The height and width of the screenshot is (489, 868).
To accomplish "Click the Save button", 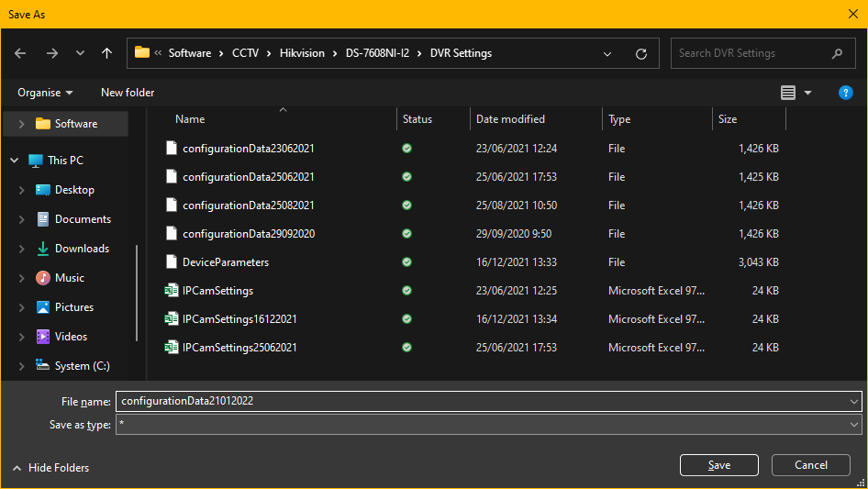I will [718, 465].
